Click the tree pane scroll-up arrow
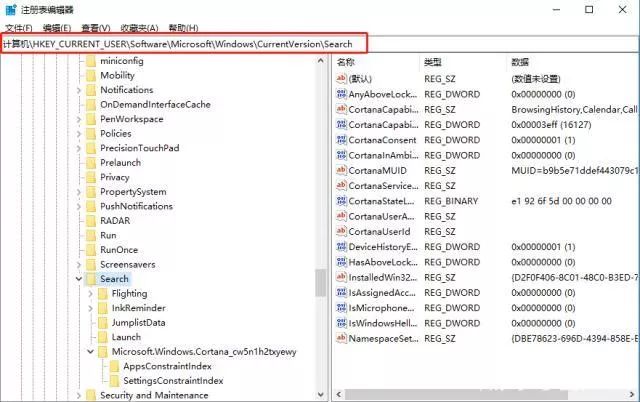The height and width of the screenshot is (402, 640). point(321,60)
